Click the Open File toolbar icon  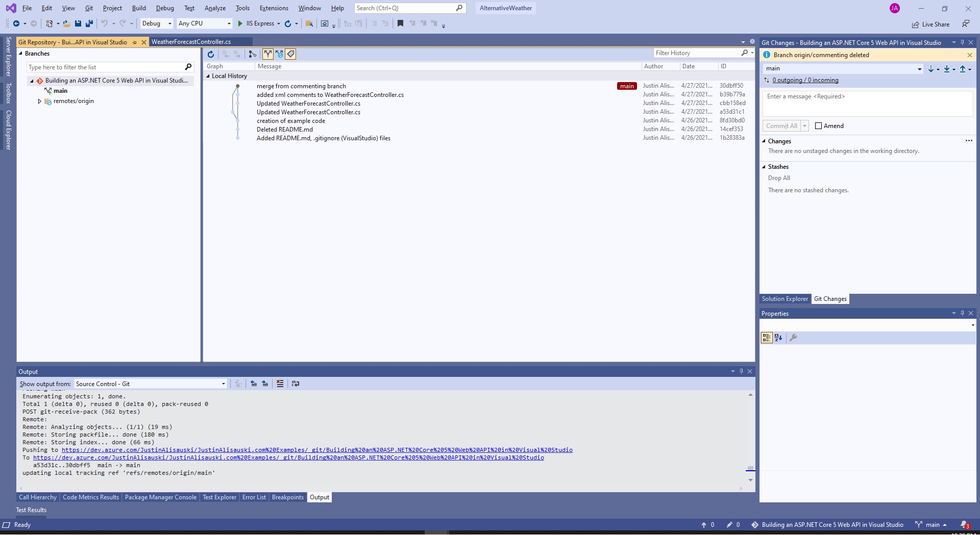[67, 23]
